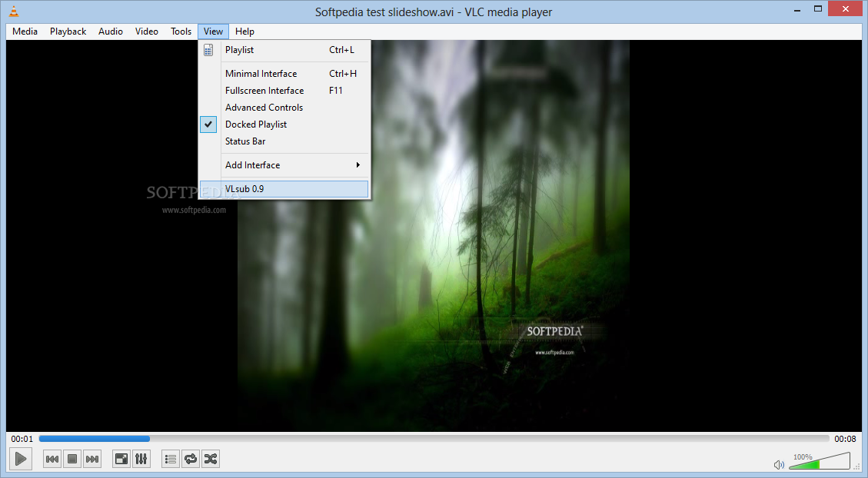This screenshot has width=868, height=478.
Task: Open the Help menu
Action: coord(244,32)
